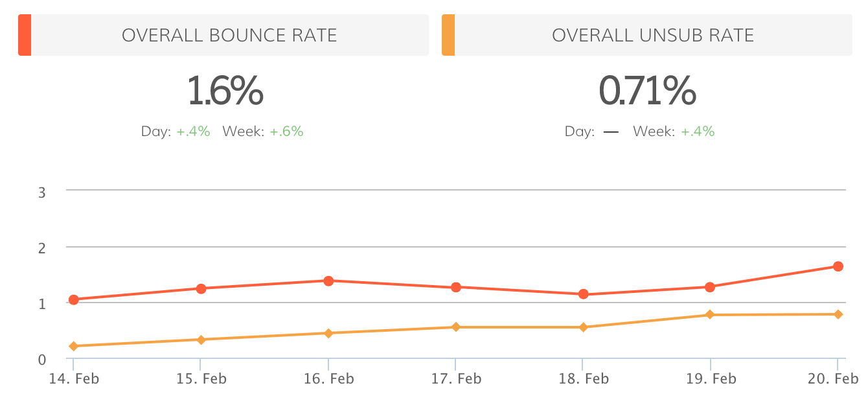
Task: Click the bounce rate Week +.6% change
Action: point(286,132)
